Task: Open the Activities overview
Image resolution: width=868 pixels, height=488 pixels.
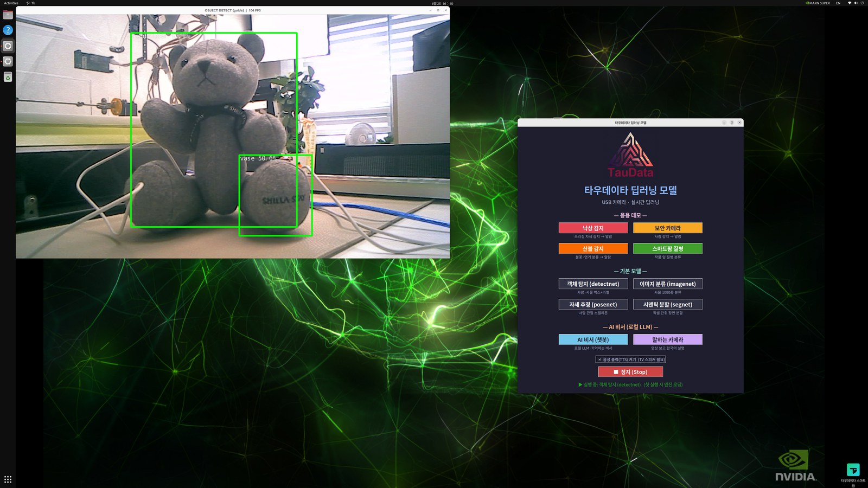Action: pos(11,3)
